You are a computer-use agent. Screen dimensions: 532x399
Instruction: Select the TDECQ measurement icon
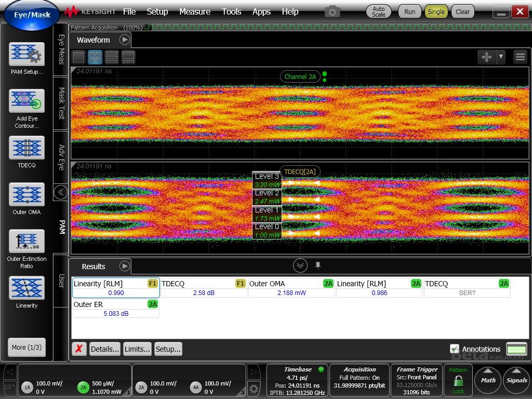[x=26, y=148]
